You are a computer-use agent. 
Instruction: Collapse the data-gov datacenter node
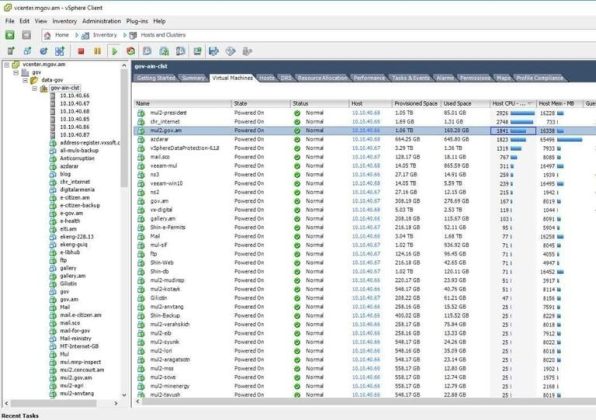click(x=25, y=81)
